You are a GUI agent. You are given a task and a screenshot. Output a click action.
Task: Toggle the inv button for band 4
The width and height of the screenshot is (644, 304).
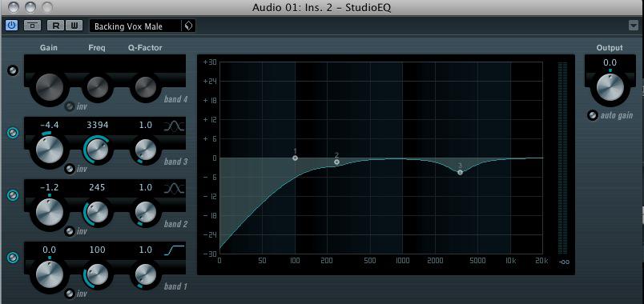70,106
